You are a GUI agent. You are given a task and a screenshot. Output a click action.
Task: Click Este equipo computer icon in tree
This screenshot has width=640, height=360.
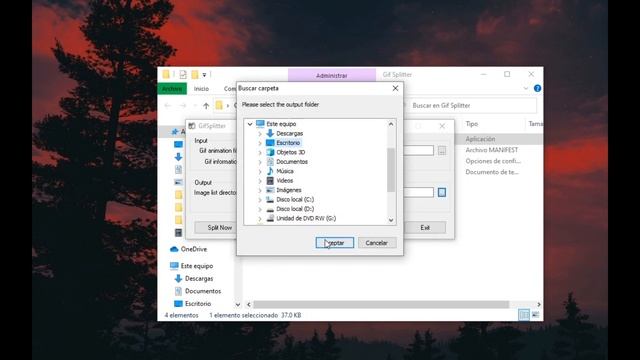point(260,124)
